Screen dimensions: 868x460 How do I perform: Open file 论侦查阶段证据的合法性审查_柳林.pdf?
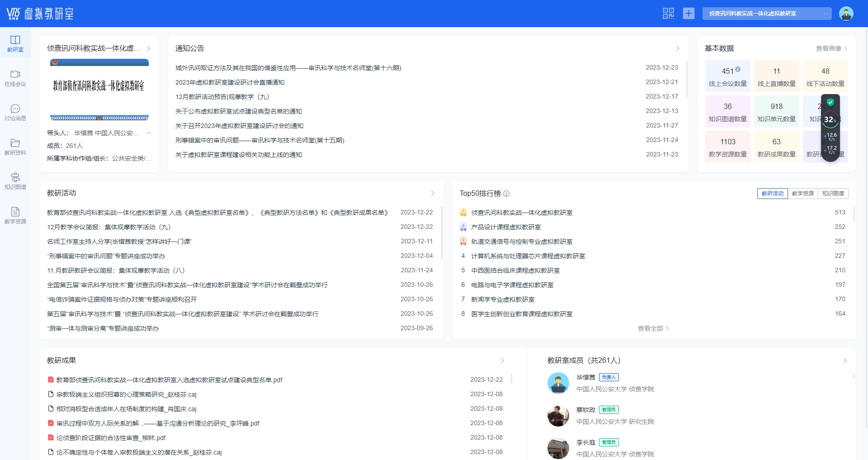coord(111,438)
